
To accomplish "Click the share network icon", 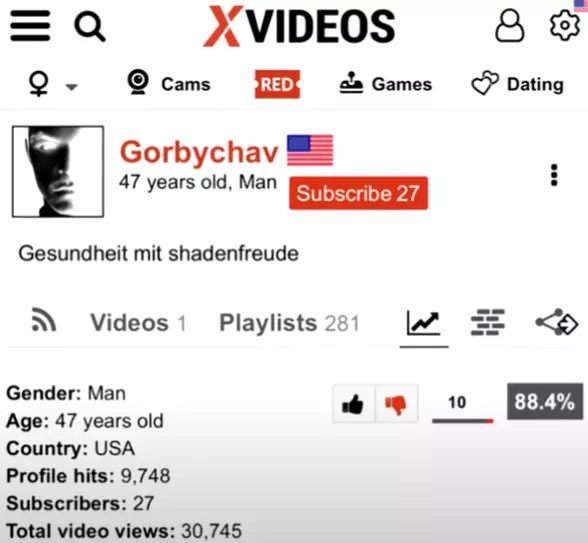I will [556, 322].
